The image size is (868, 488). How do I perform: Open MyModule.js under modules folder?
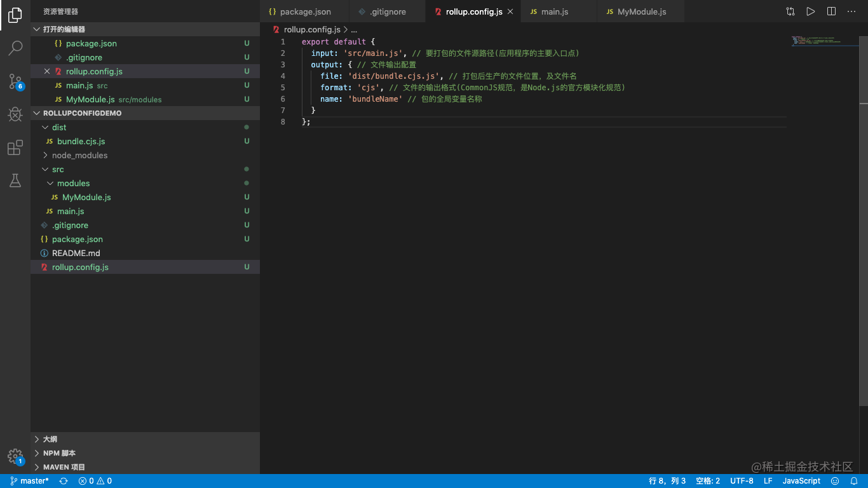click(x=145, y=197)
